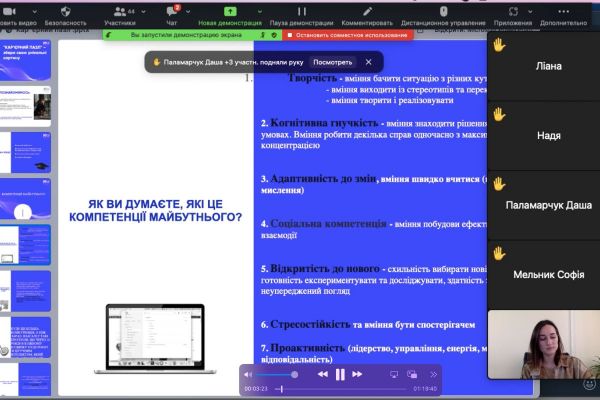Screen dimensions: 600x400
Task: Open the Чат chat panel
Action: pos(171,14)
